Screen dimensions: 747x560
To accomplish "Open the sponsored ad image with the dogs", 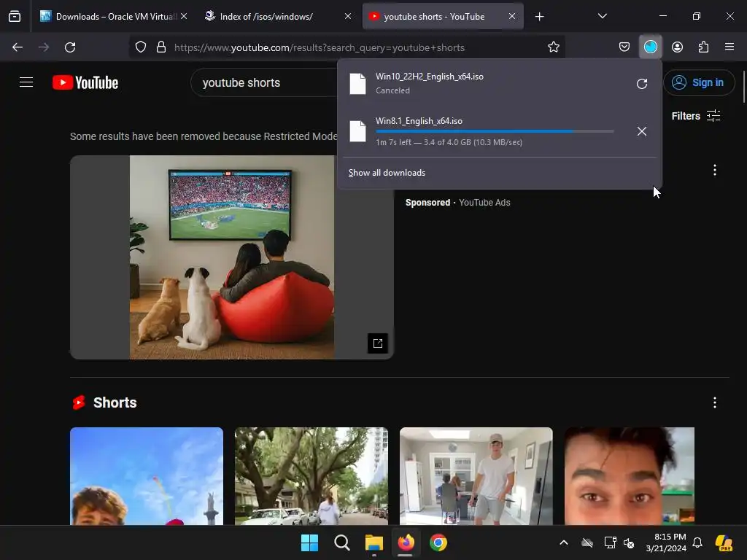I will pos(231,257).
